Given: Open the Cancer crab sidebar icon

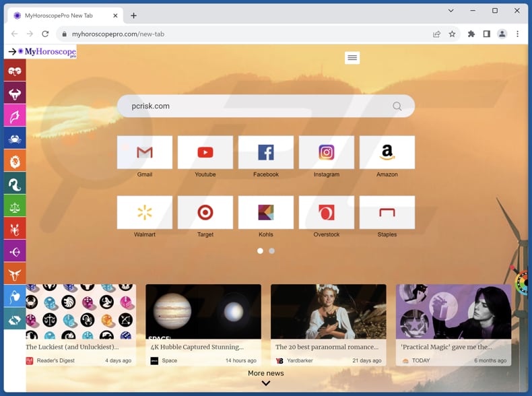Looking at the screenshot, I should coord(15,138).
